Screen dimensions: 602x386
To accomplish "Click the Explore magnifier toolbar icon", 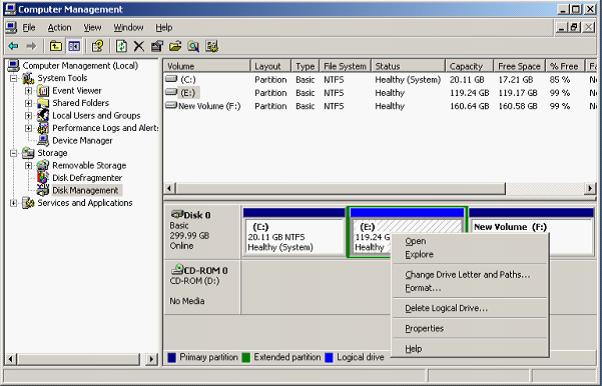I will [x=193, y=46].
